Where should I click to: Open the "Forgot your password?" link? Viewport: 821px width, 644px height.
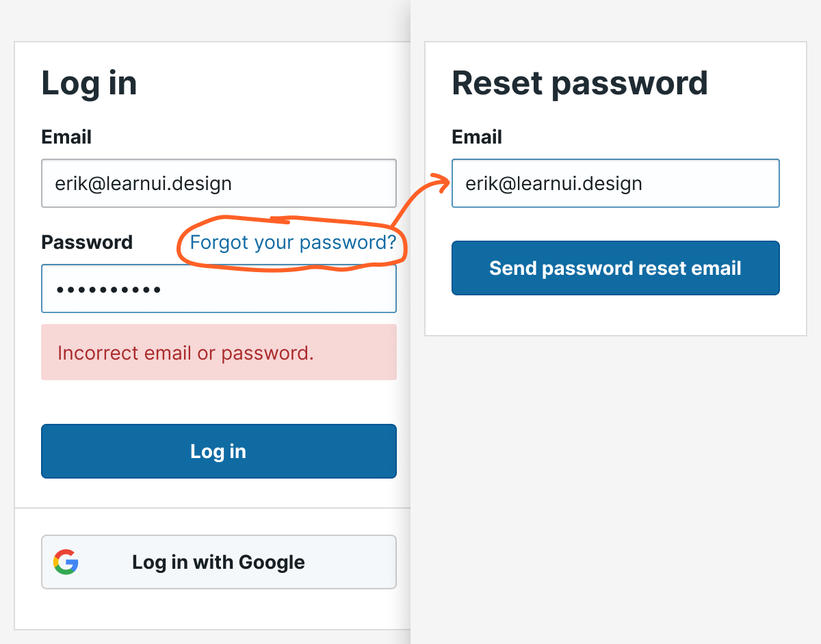pos(293,242)
